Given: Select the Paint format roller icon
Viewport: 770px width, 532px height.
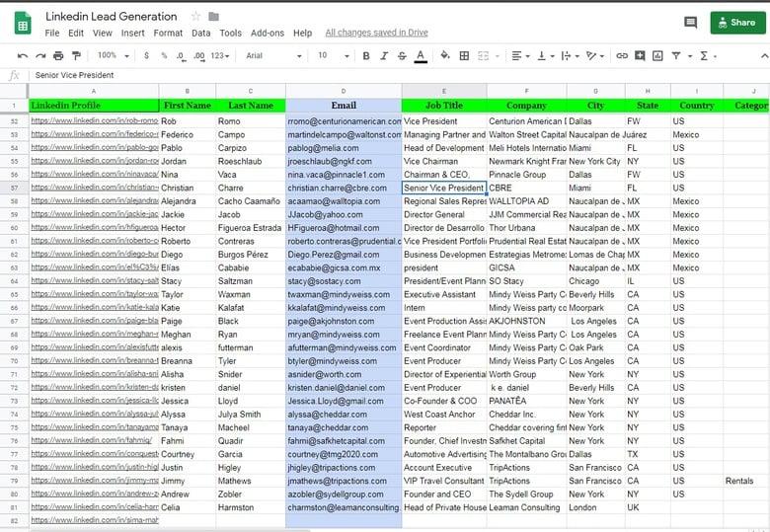Looking at the screenshot, I should pyautogui.click(x=76, y=56).
